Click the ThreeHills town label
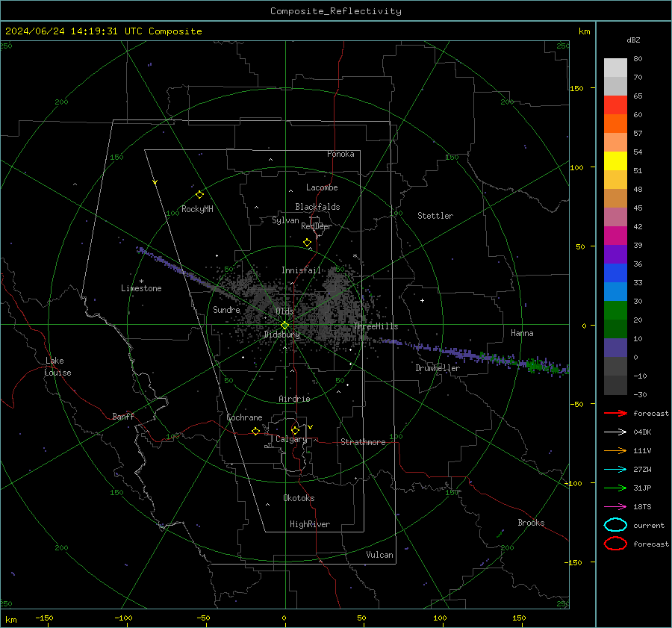The image size is (672, 628). point(376,326)
